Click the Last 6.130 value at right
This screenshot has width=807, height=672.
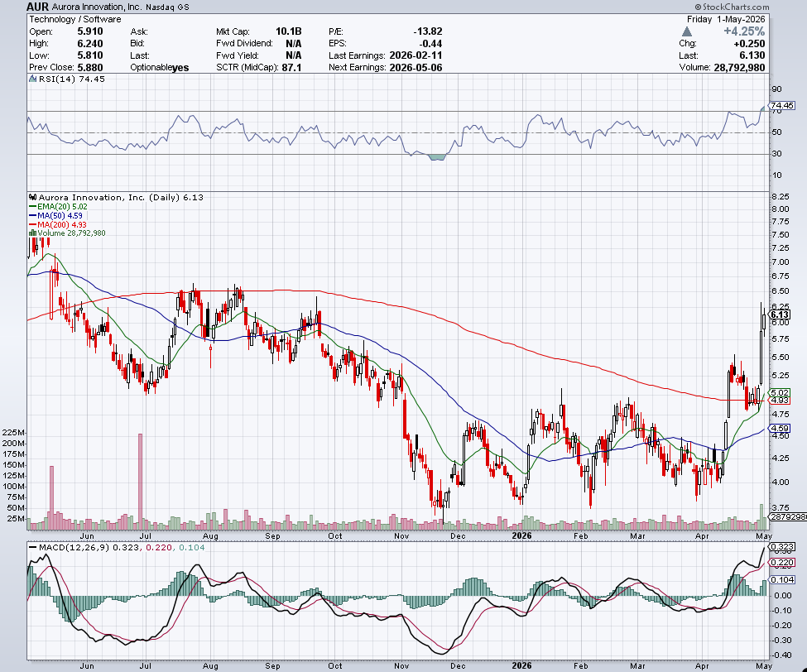(x=751, y=55)
